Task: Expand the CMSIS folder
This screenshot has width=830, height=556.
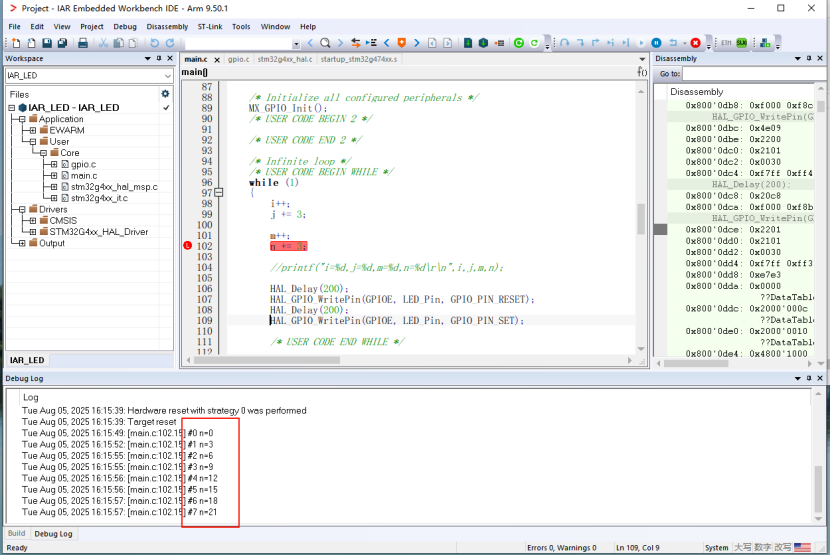Action: [x=33, y=220]
